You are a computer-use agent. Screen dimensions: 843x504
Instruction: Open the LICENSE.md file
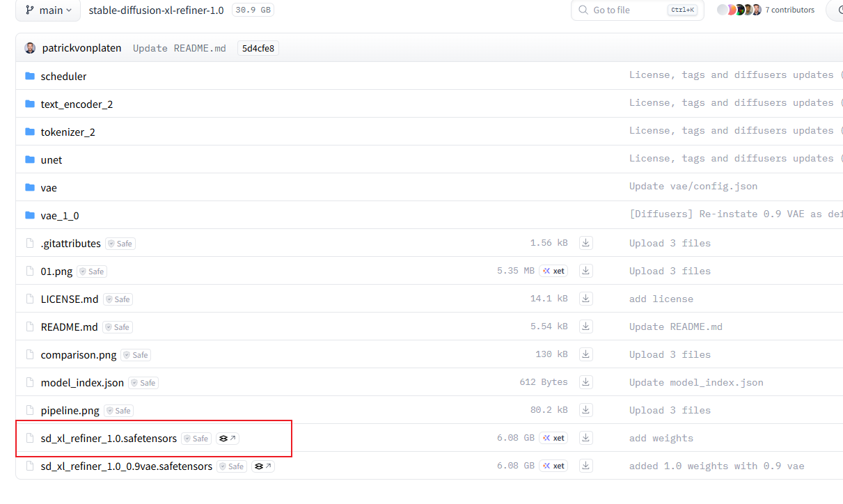pos(70,299)
